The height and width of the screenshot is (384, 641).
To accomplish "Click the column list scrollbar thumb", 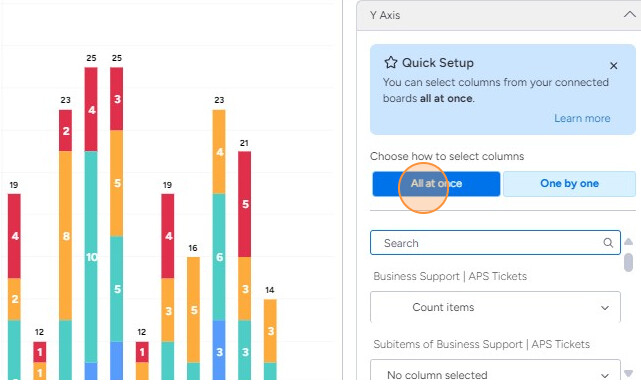I will tap(628, 262).
